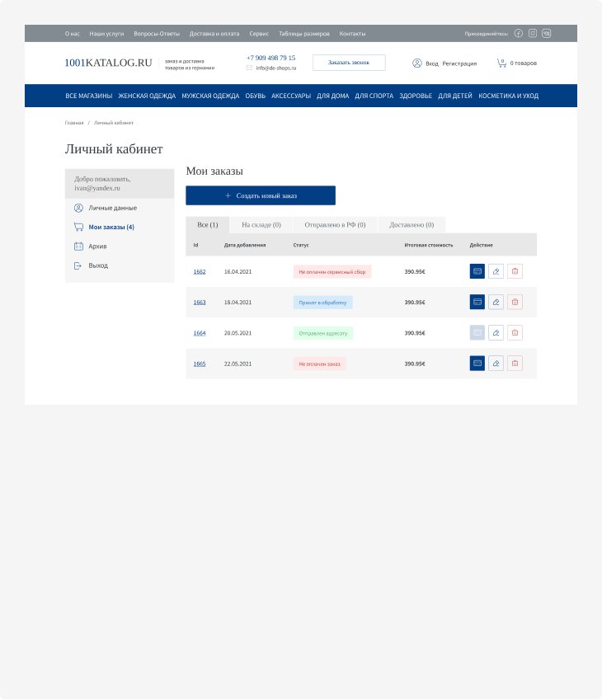Open КОСМЕТИКА И УХОД category
Viewport: 602px width, 700px height.
(x=509, y=96)
